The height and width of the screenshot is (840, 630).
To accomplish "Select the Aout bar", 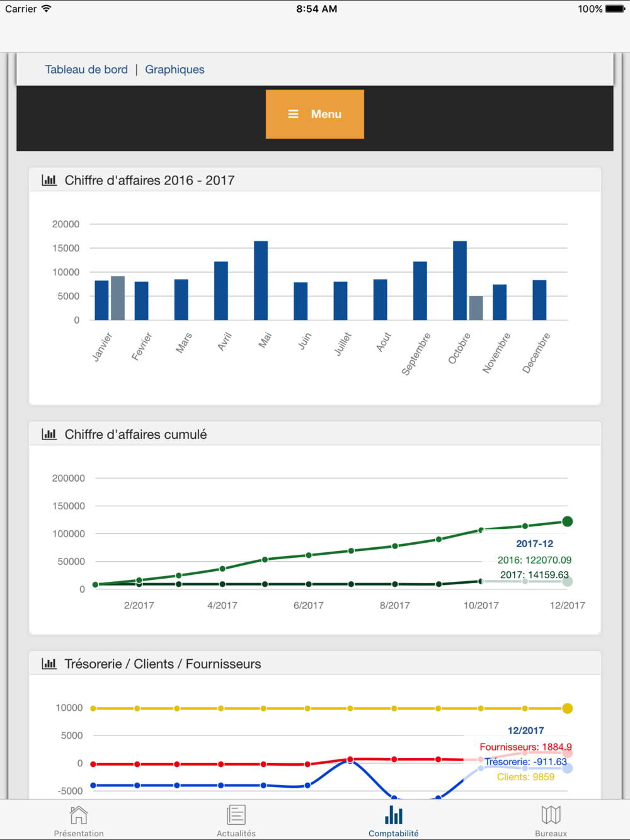I will [380, 300].
